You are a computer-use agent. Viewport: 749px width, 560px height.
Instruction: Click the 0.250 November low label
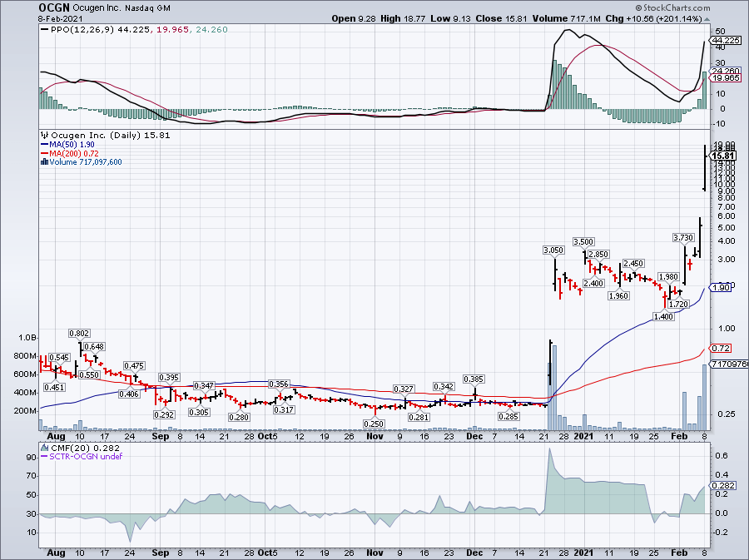coord(374,424)
